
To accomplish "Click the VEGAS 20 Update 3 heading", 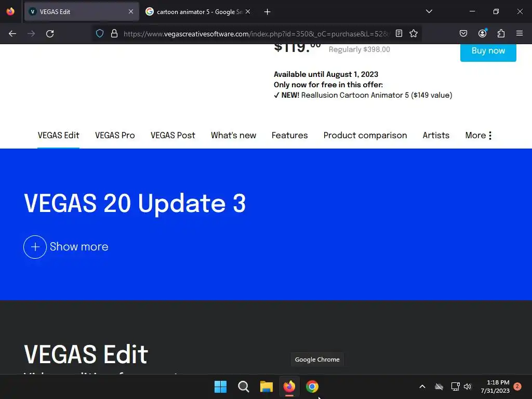I will pyautogui.click(x=135, y=204).
